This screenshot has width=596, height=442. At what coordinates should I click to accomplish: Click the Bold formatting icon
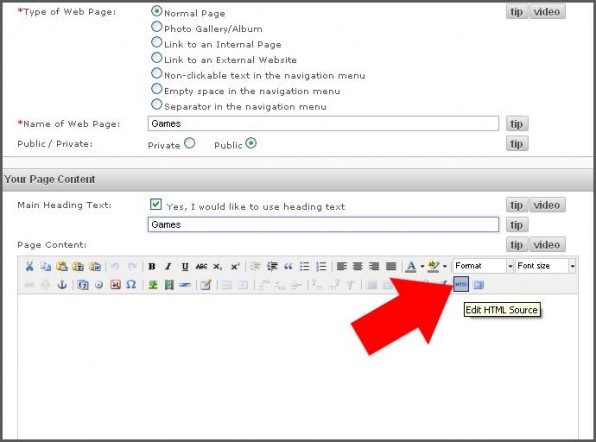[x=152, y=266]
